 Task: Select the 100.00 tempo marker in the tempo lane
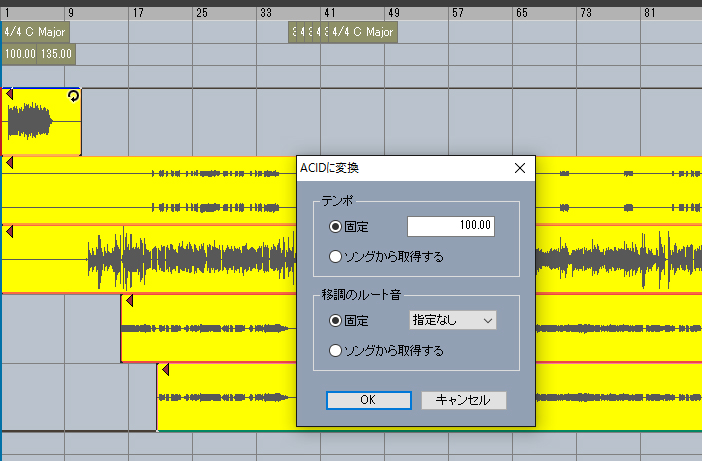20,54
